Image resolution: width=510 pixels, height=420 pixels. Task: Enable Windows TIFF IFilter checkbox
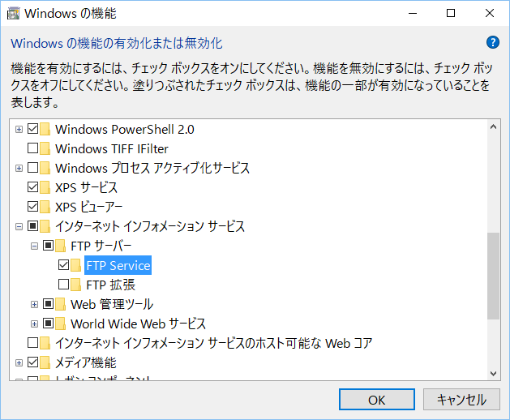[33, 148]
